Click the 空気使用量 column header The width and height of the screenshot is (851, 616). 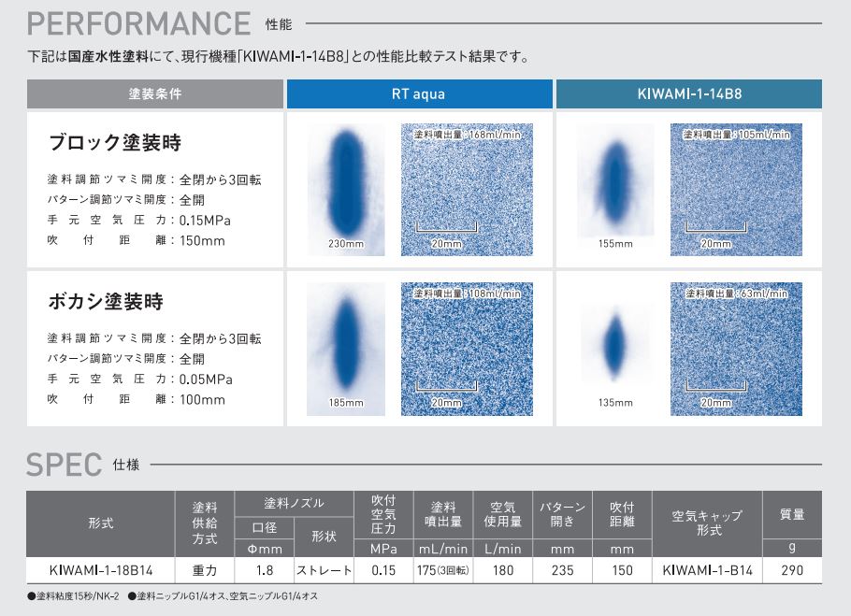(503, 515)
